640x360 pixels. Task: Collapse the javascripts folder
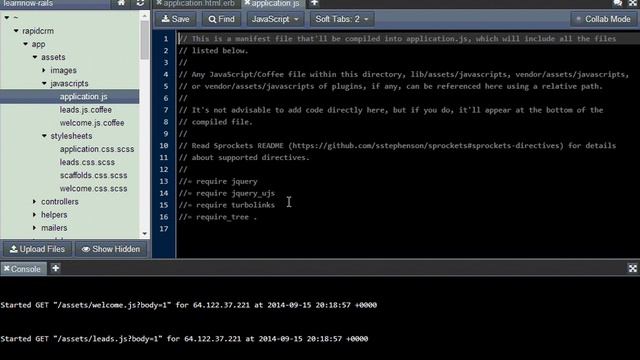pyautogui.click(x=44, y=83)
